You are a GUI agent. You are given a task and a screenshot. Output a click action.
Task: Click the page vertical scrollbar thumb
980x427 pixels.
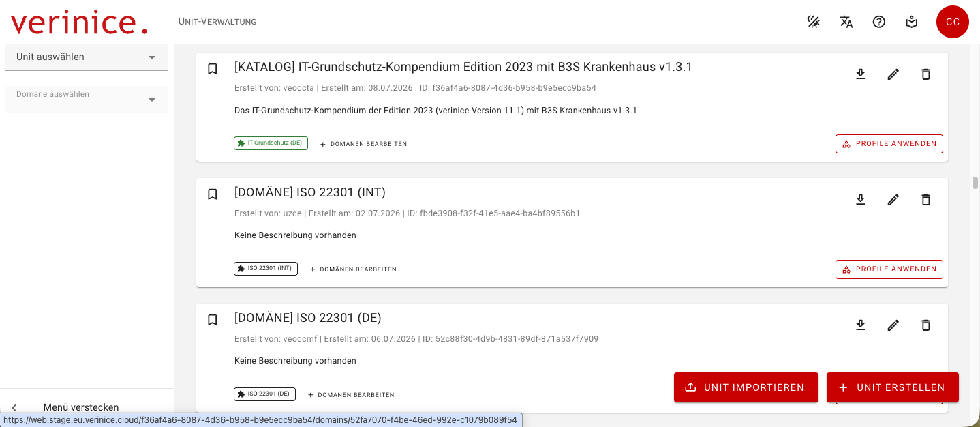pos(975,183)
